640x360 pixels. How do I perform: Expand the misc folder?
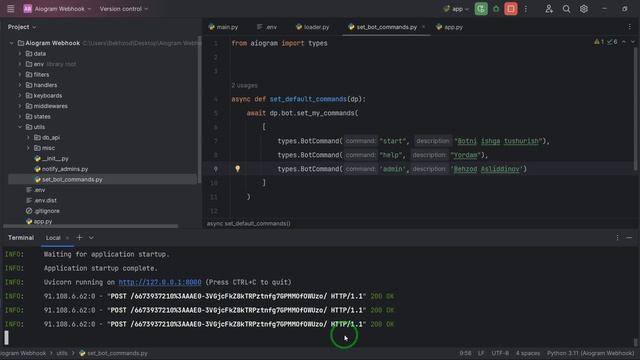click(28, 148)
